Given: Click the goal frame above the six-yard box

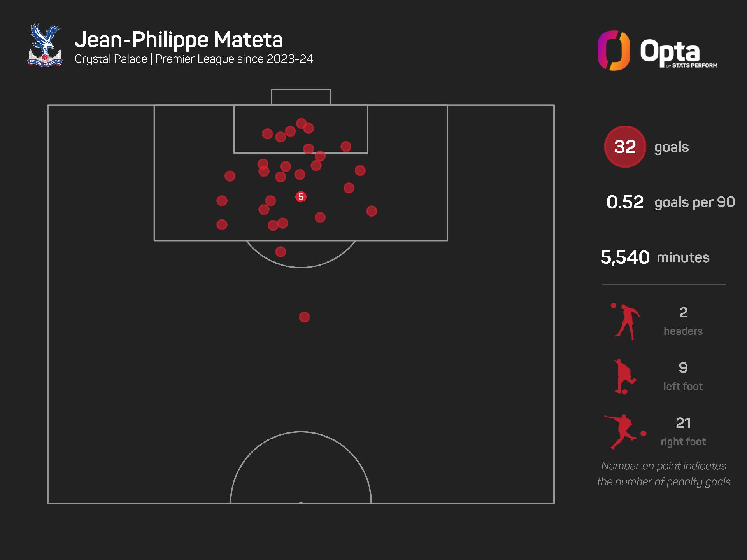Looking at the screenshot, I should point(301,97).
